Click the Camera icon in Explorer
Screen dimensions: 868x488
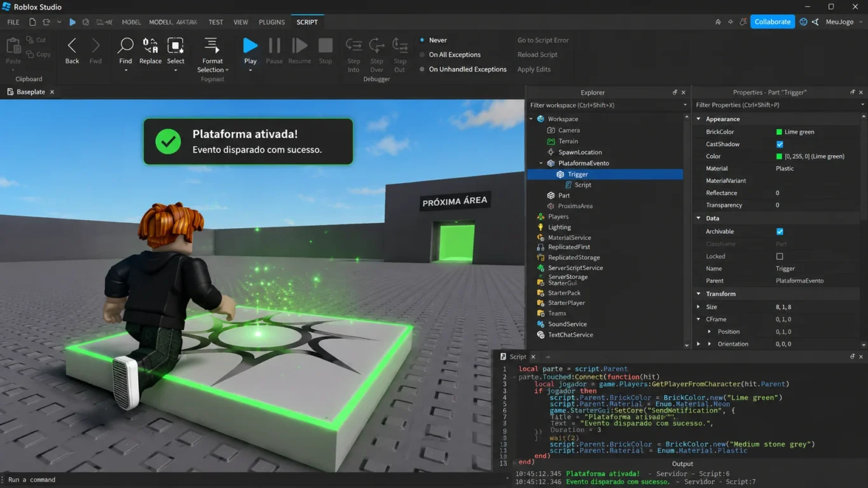(551, 130)
